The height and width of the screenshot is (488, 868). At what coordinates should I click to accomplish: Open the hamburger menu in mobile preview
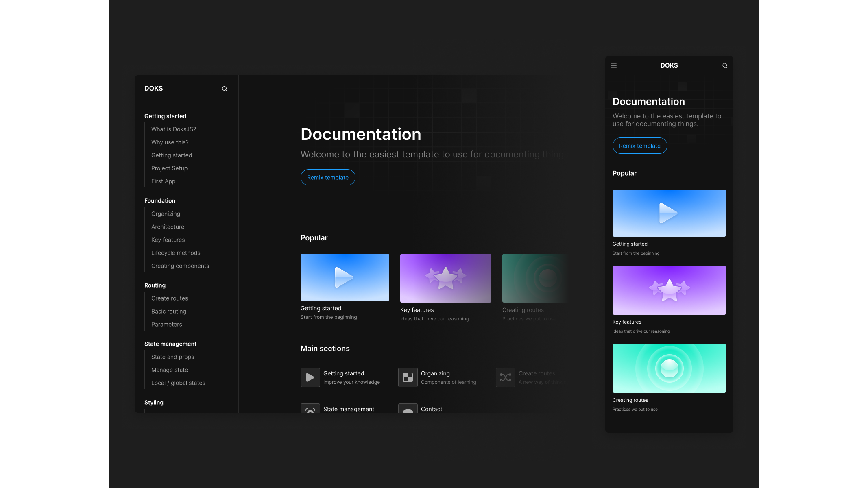click(x=614, y=65)
